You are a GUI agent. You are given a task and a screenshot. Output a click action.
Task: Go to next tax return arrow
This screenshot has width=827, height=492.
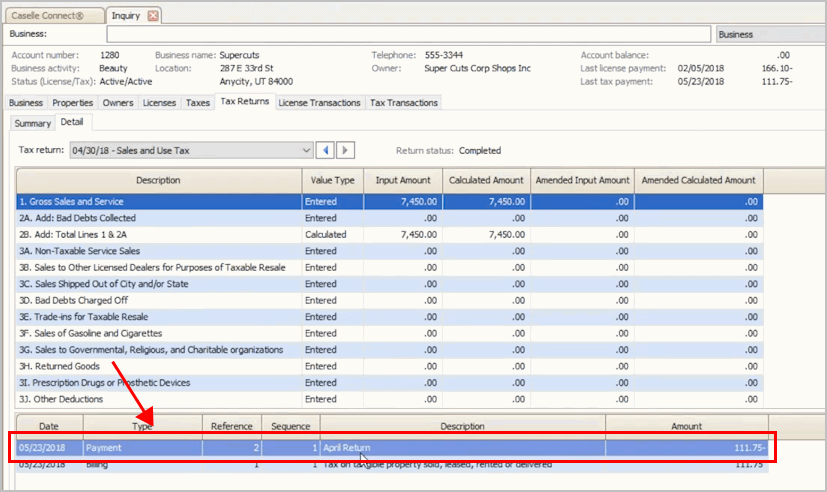(x=345, y=150)
